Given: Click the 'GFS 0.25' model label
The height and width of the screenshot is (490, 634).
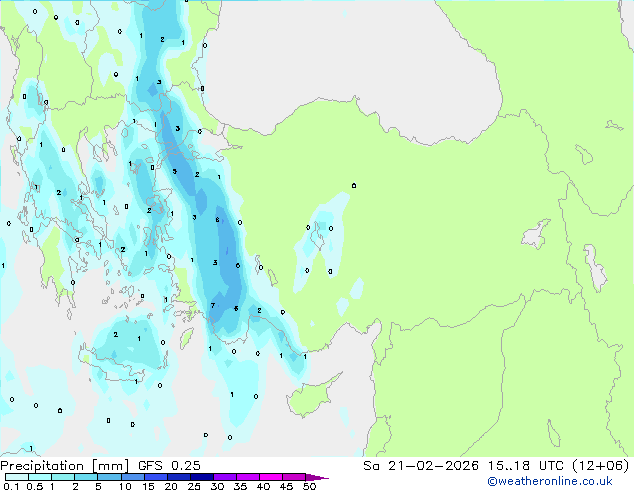Looking at the screenshot, I should coord(169,465).
